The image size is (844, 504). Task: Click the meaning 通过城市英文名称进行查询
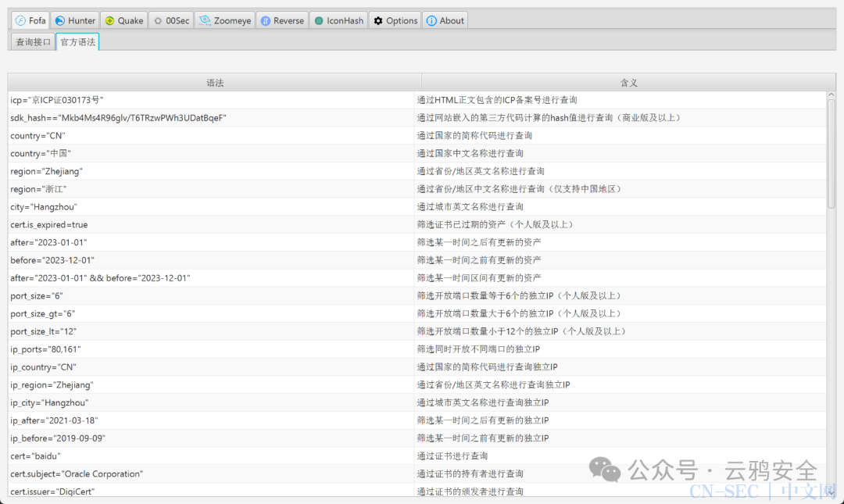tap(470, 207)
